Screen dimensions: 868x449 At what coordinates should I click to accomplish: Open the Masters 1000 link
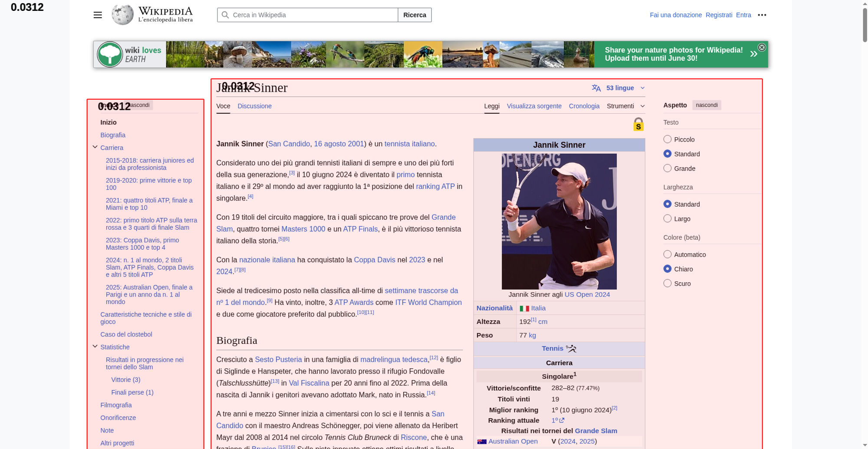303,229
